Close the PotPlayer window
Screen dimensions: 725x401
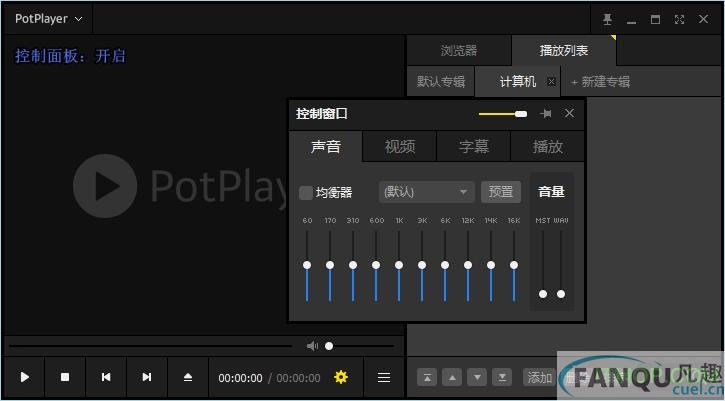click(703, 19)
